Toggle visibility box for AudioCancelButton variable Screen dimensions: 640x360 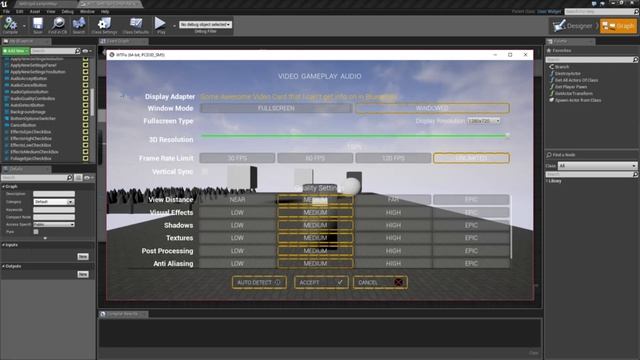pos(85,85)
